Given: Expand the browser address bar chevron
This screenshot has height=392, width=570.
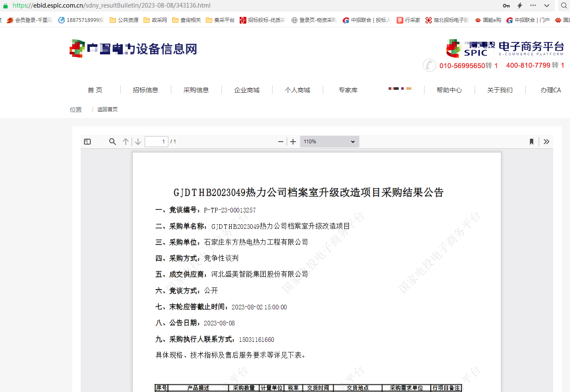Looking at the screenshot, I should 547,5.
